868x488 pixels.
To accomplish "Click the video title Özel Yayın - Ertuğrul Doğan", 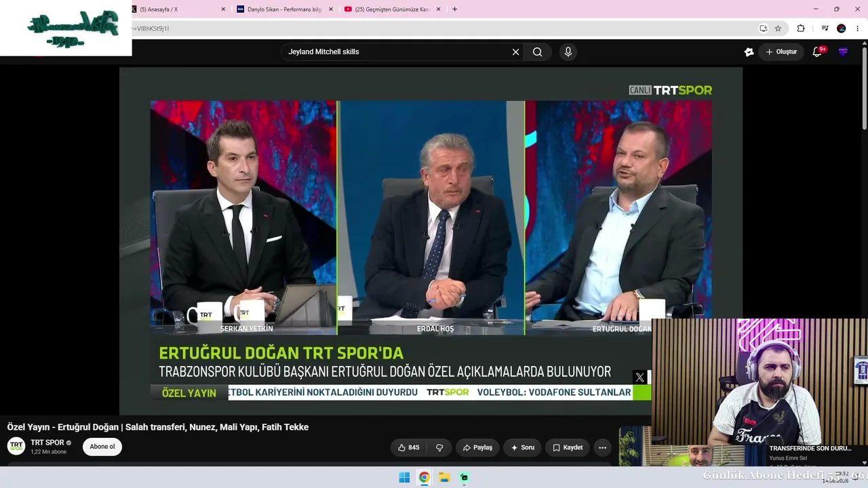I will pos(158,427).
